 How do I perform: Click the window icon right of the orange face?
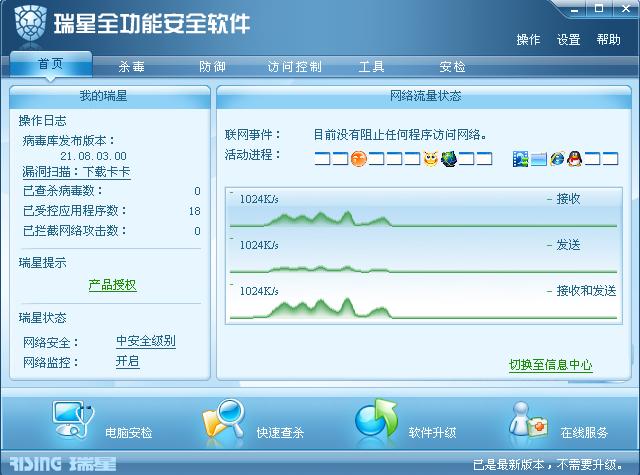pyautogui.click(x=376, y=159)
